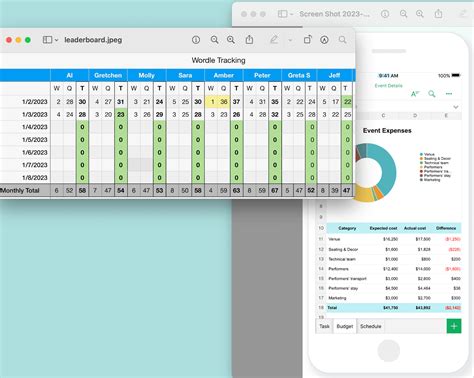Add a new sheet with green plus

tap(454, 326)
